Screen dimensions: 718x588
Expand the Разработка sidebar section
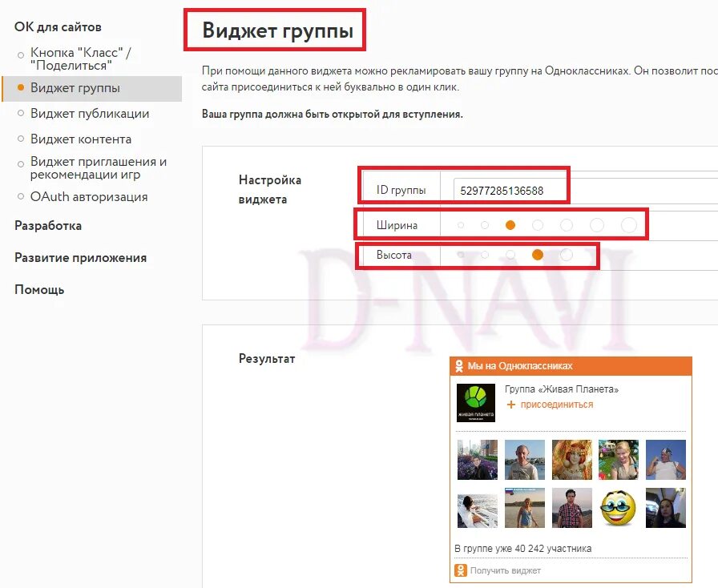coord(48,226)
